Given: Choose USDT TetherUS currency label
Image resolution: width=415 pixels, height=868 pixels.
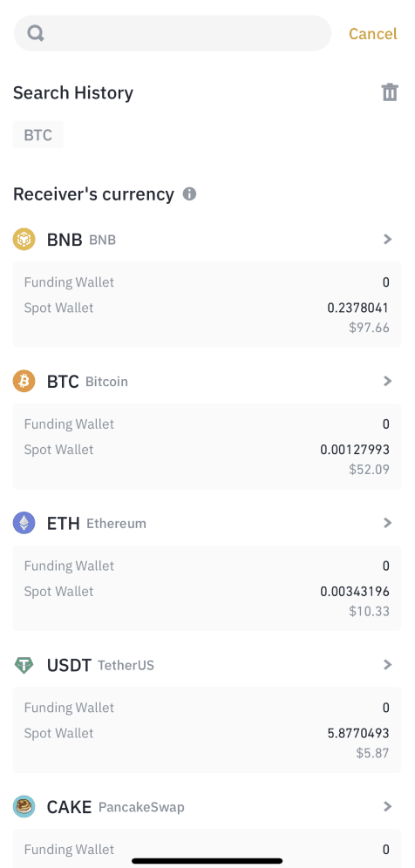Looking at the screenshot, I should 100,665.
